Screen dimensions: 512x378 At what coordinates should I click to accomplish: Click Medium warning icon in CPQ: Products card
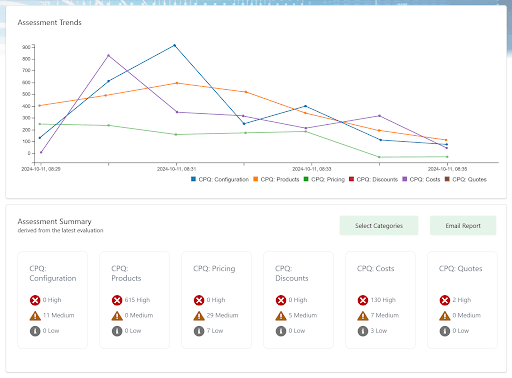click(x=117, y=315)
